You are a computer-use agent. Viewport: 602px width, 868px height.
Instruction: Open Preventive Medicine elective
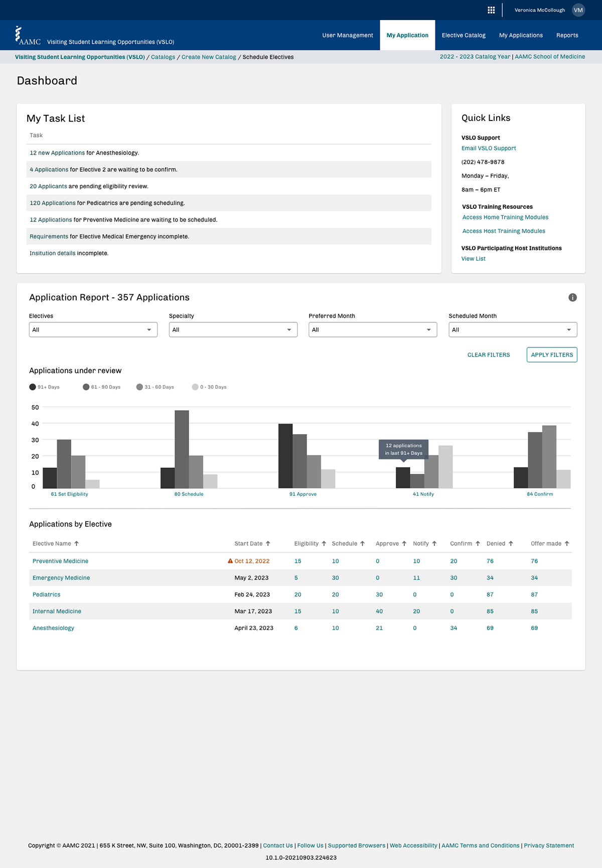60,561
